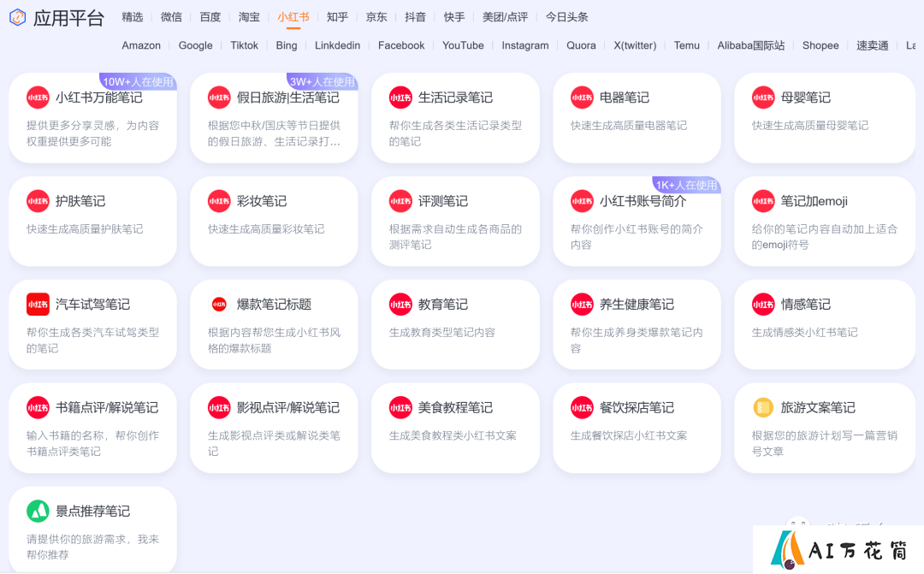Open the Instagram platform tab
This screenshot has height=574, width=924.
click(x=525, y=45)
